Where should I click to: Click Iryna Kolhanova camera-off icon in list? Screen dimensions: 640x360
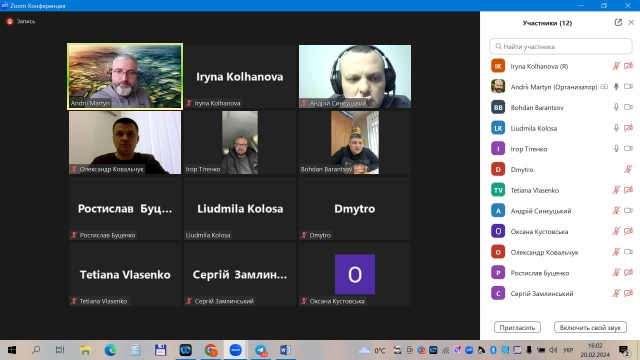[x=629, y=66]
